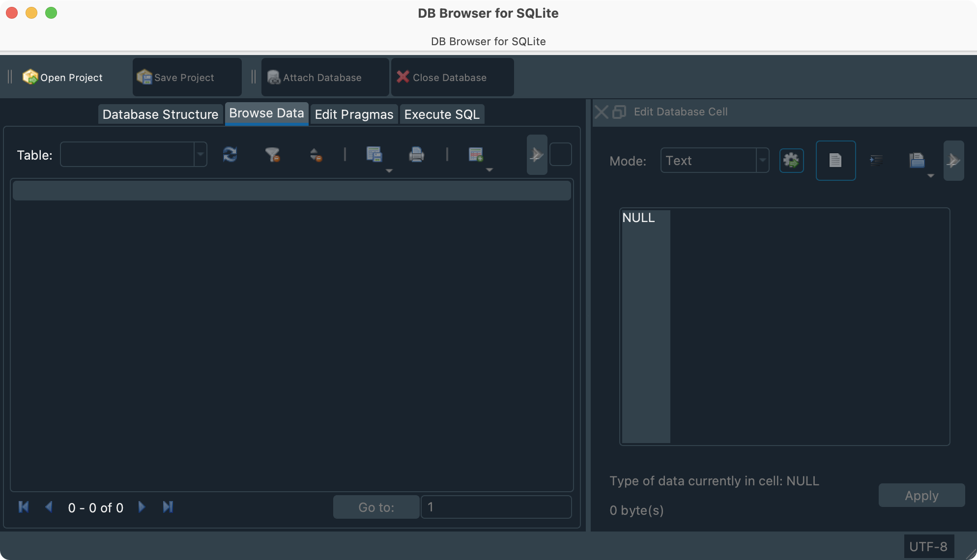Click the Go to record number input field
This screenshot has width=977, height=560.
pos(495,506)
